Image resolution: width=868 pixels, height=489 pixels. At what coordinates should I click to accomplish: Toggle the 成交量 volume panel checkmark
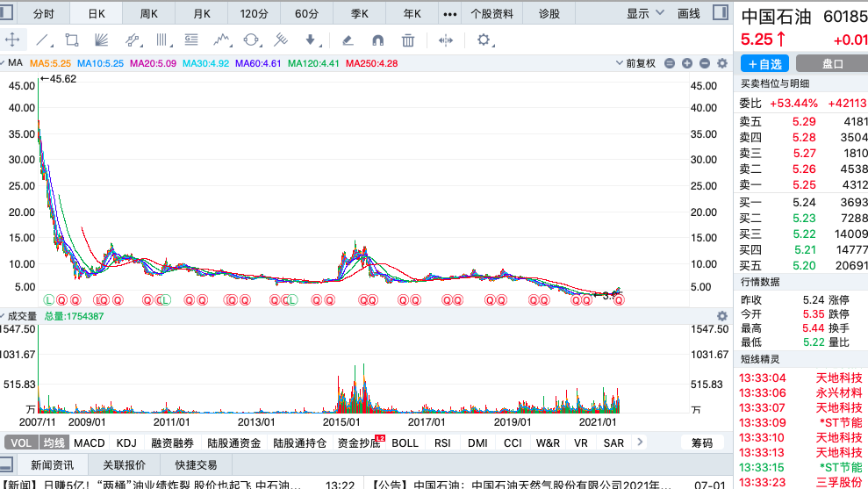[3, 316]
